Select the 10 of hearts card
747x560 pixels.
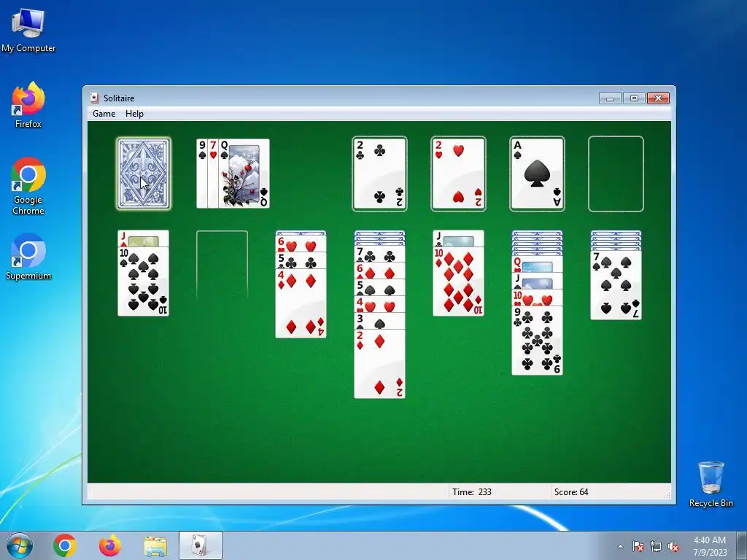(x=537, y=297)
